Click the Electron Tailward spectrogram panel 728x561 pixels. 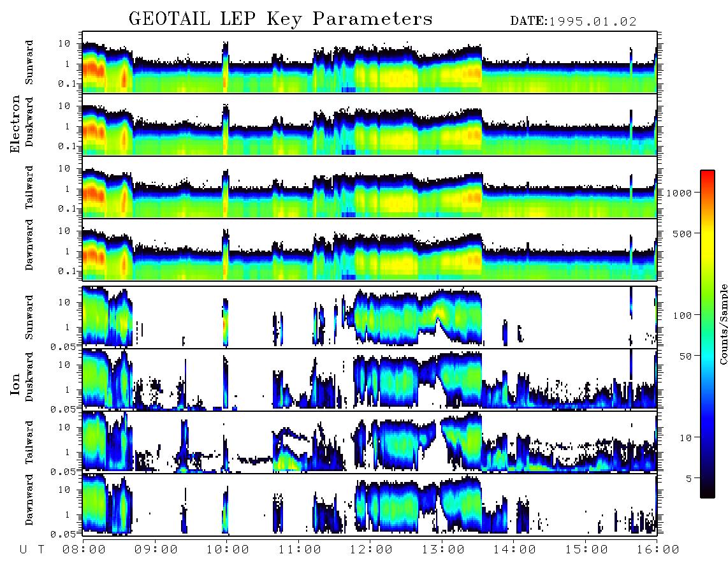tap(370, 187)
